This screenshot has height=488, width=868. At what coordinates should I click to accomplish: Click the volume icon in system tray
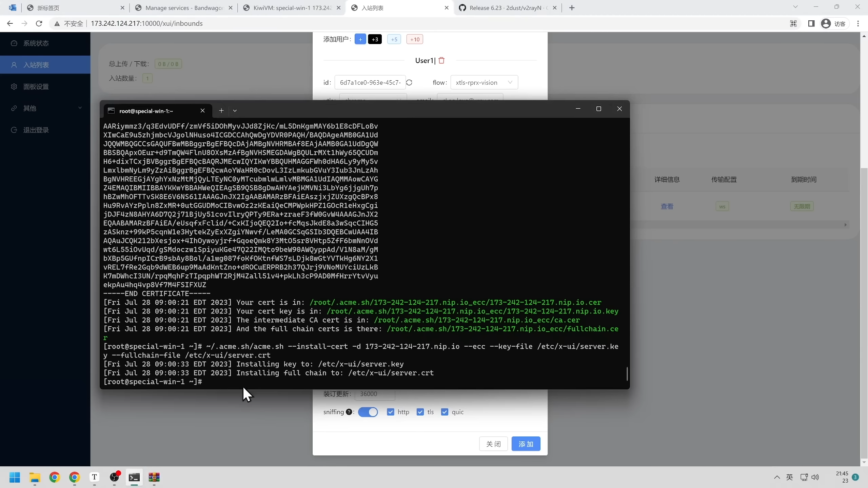pyautogui.click(x=815, y=477)
